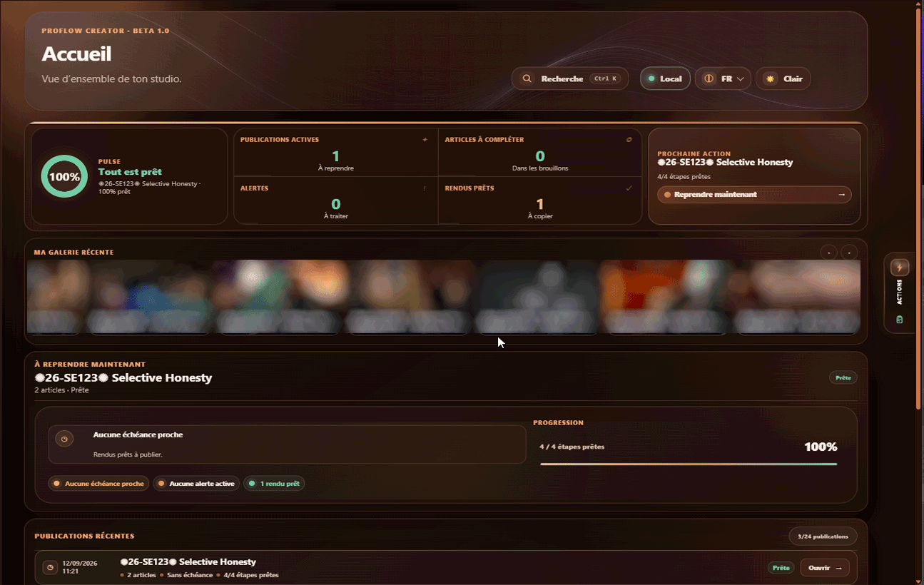The image size is (924, 585).
Task: Open the FR language dropdown
Action: click(x=723, y=78)
